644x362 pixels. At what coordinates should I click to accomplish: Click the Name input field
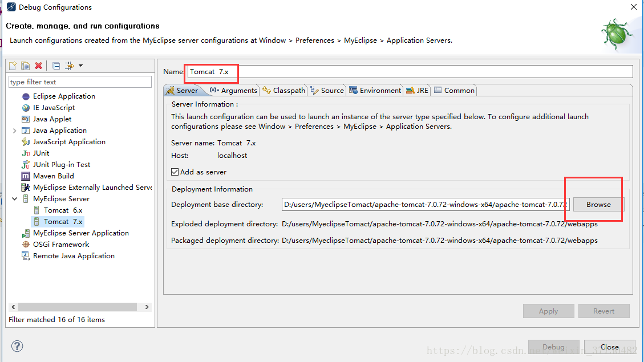[410, 71]
